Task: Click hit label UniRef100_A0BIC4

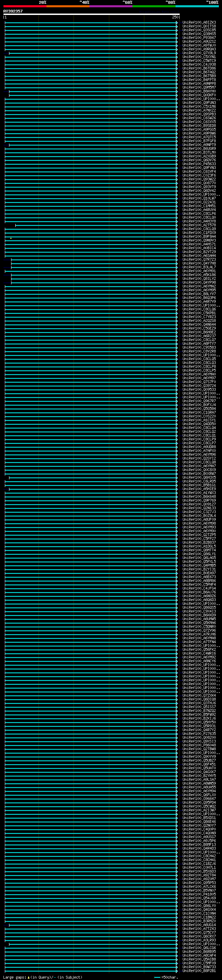Action: pos(199,248)
